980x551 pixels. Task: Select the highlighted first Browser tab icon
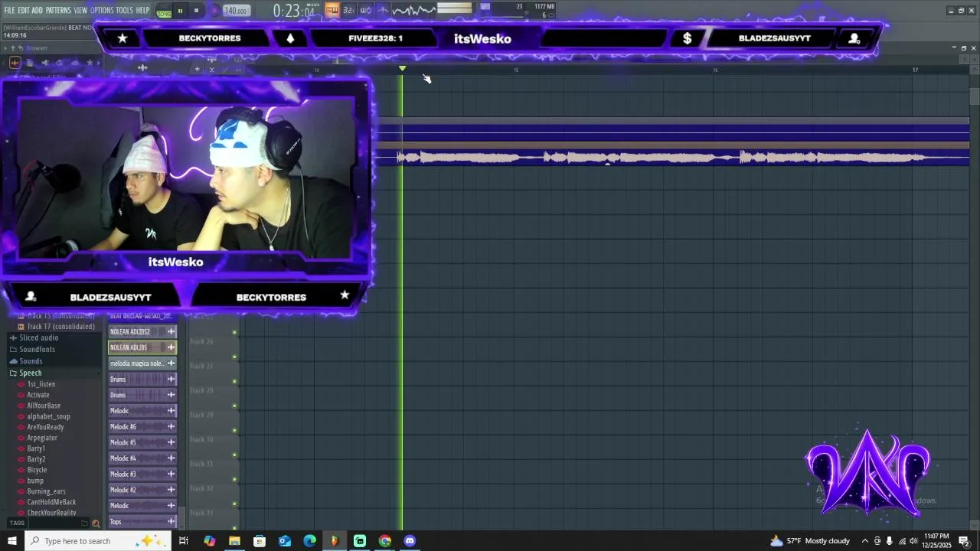(x=15, y=63)
